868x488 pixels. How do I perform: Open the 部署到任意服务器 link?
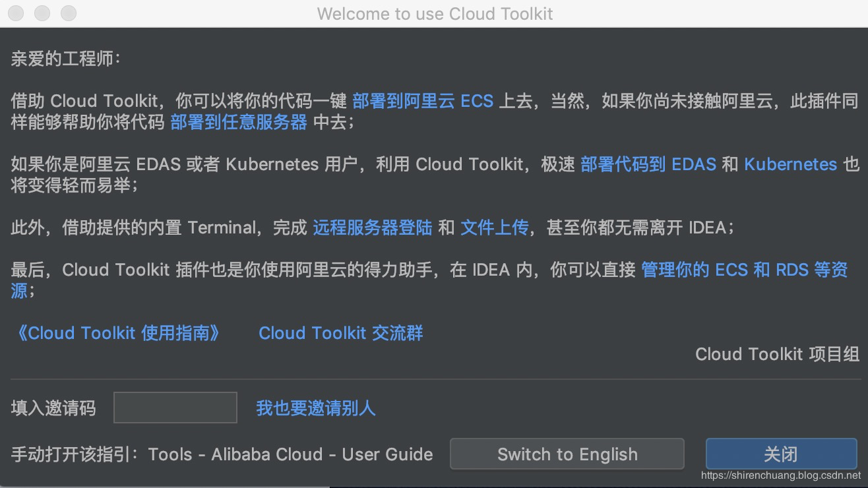pyautogui.click(x=239, y=122)
